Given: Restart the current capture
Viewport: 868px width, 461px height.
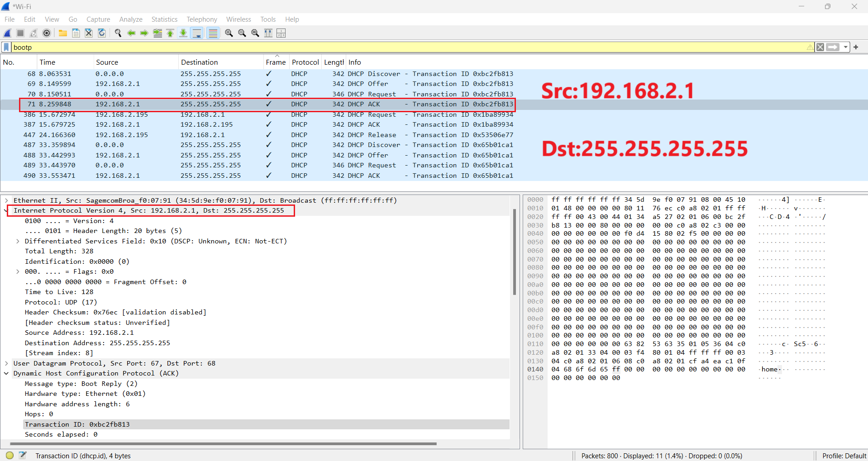Looking at the screenshot, I should [x=33, y=33].
